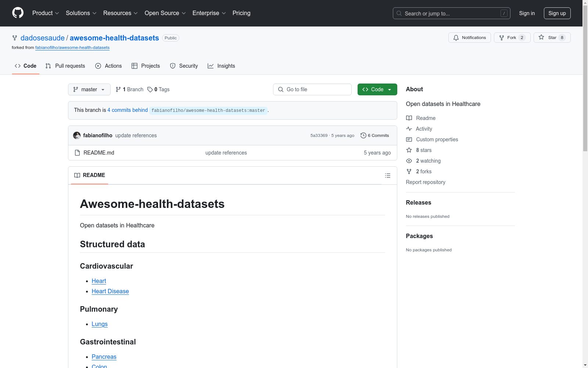The width and height of the screenshot is (588, 368).
Task: Click fabianofilho's avatar image
Action: [x=77, y=135]
